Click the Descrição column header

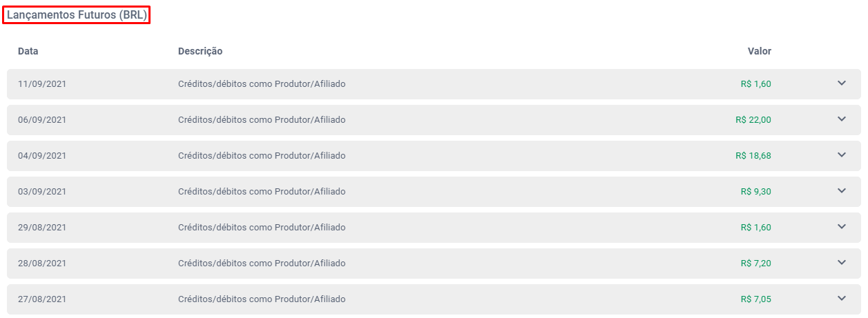[200, 51]
